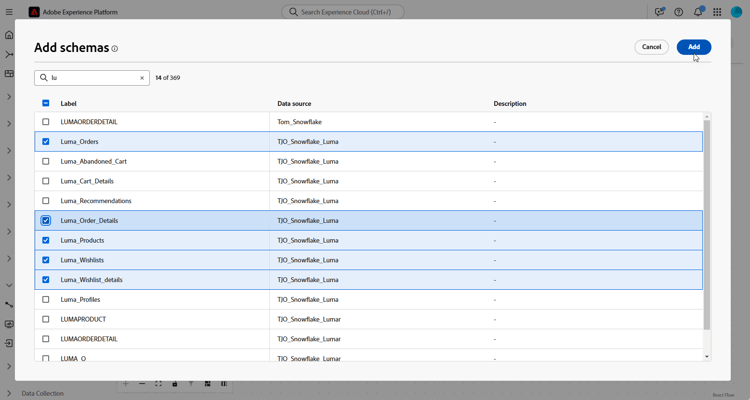Screen dimensions: 750x400
Task: Click the Home icon in left sidebar
Action: [9, 35]
